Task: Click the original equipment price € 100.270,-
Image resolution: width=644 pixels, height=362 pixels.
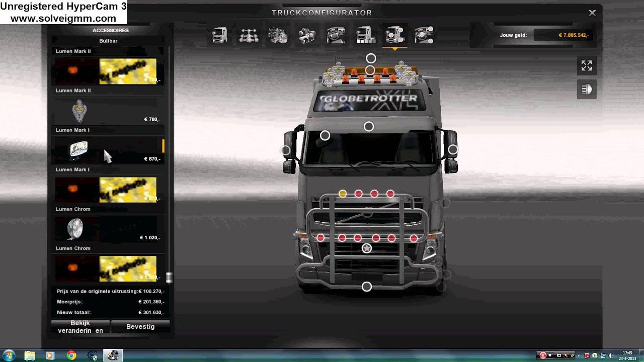Action: pos(151,291)
